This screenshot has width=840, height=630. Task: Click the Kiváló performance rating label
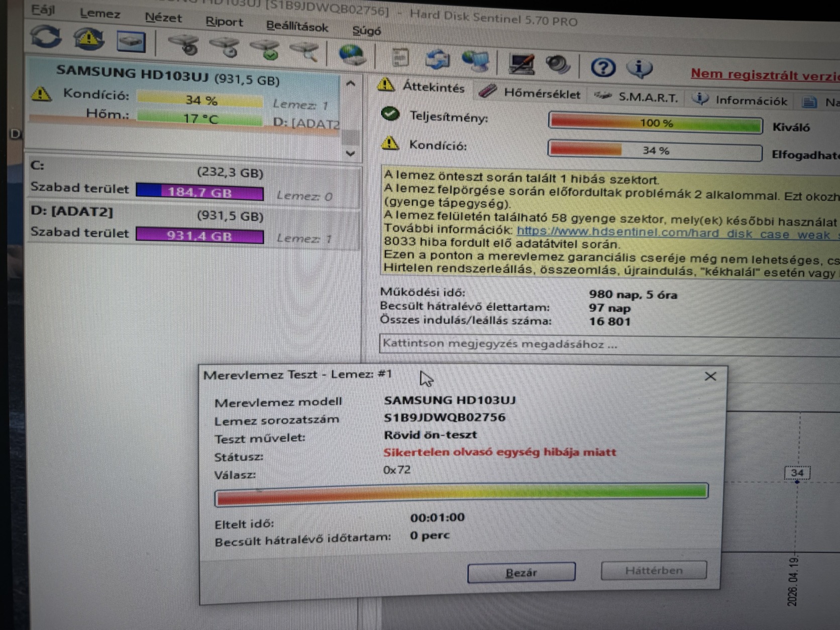click(791, 127)
